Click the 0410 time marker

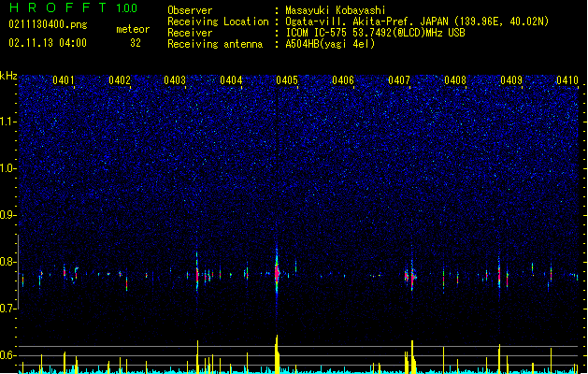coord(567,80)
